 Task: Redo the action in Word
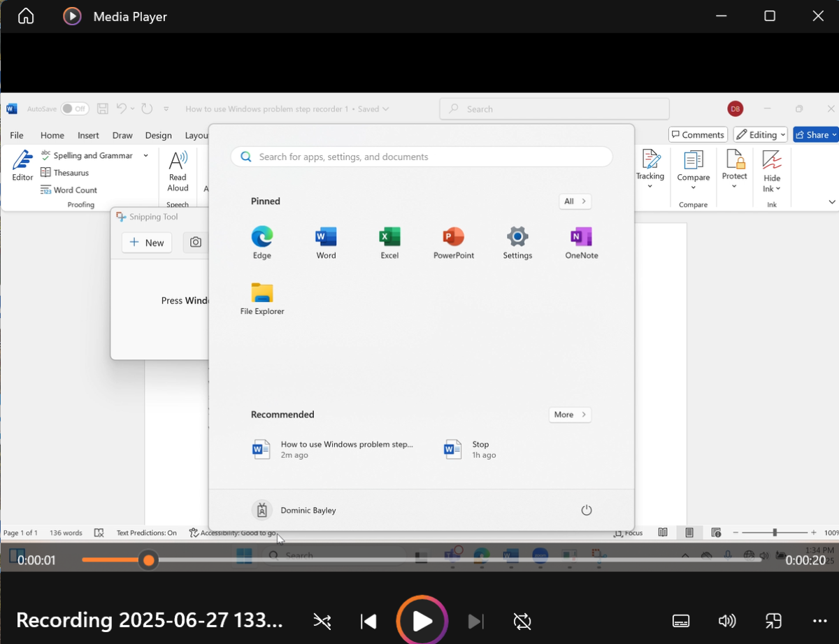(147, 109)
